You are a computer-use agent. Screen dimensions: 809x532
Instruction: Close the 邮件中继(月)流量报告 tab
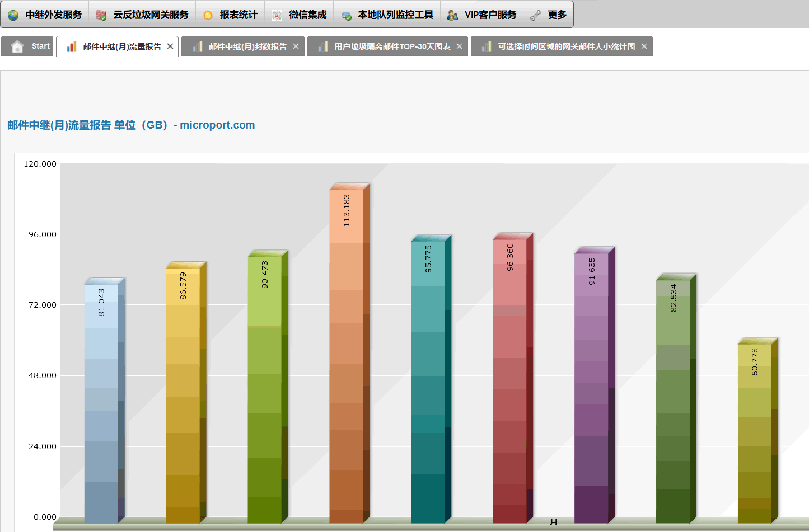click(170, 46)
